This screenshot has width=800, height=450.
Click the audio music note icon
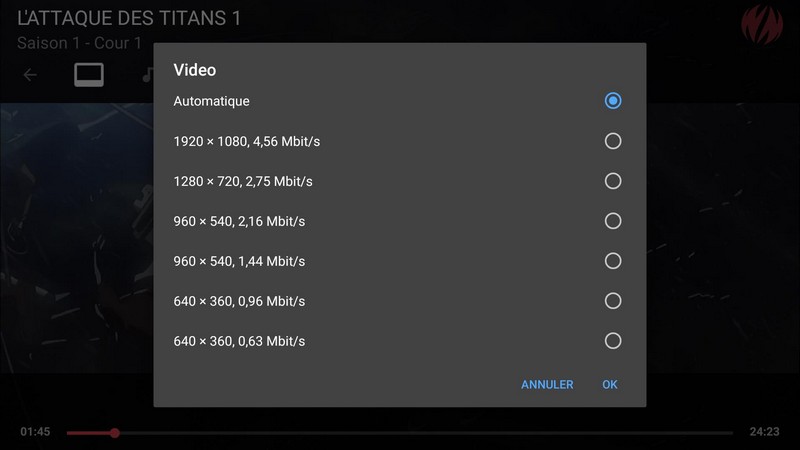pos(147,75)
